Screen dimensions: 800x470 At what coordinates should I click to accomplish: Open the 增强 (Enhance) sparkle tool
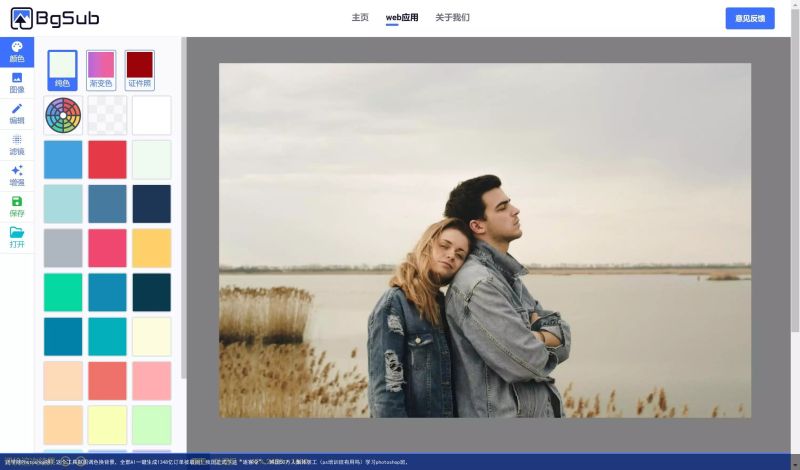(17, 176)
